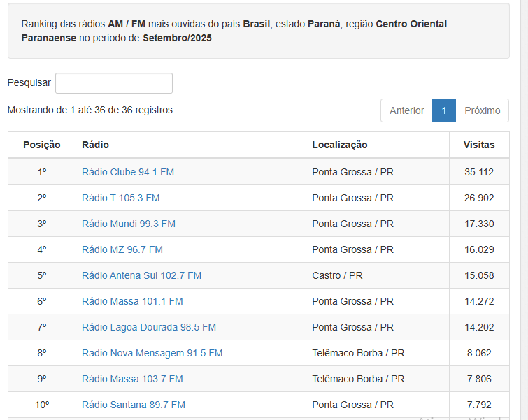Open Rádio Lagoa Dourada 98.5 FM link

[x=149, y=327]
